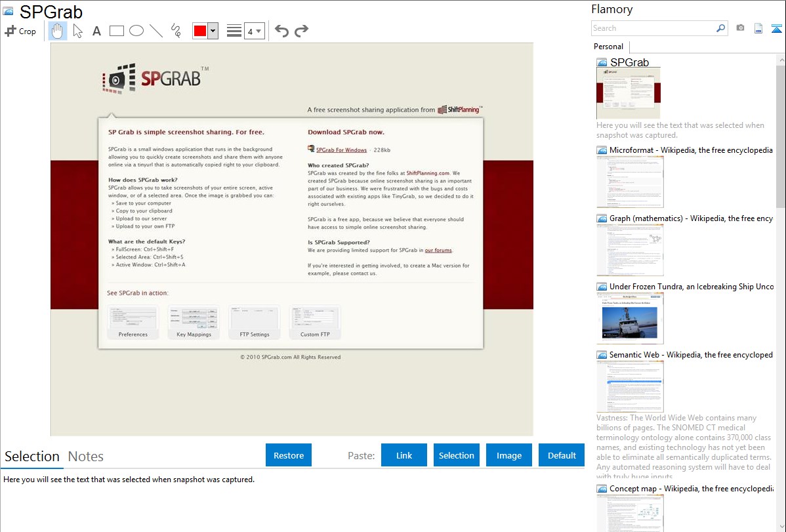Open the SPGrab snapshot thumbnail in Flamory
786x532 pixels.
tap(629, 93)
